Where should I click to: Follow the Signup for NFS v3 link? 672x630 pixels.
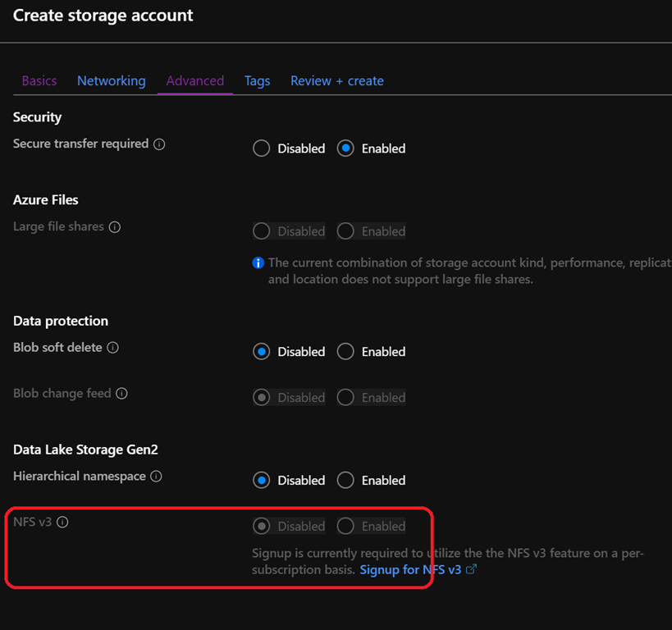410,569
